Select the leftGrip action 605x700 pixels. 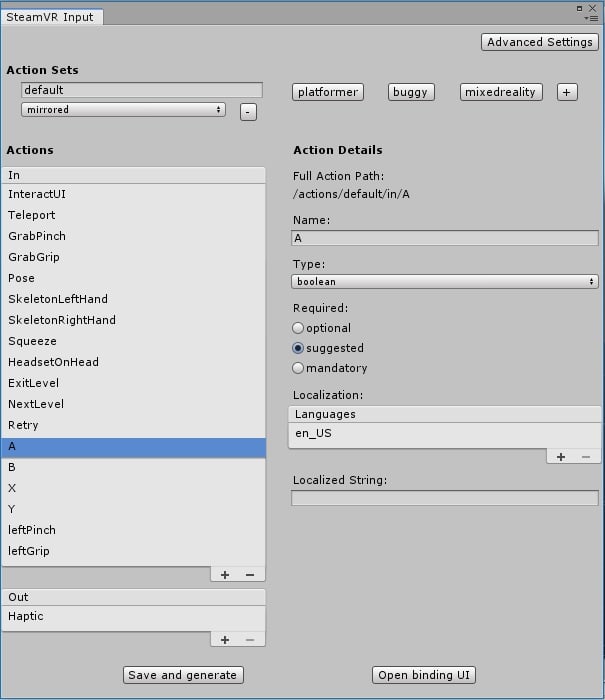[x=133, y=551]
